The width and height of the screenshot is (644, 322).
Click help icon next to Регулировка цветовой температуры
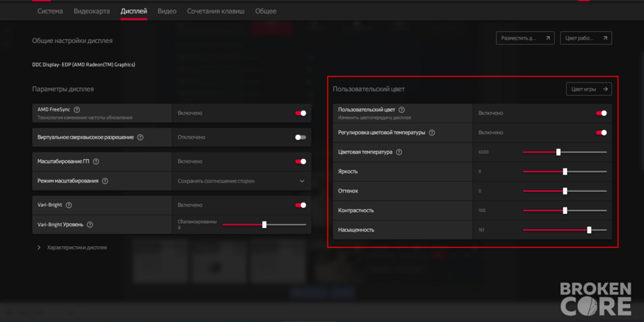[432, 133]
